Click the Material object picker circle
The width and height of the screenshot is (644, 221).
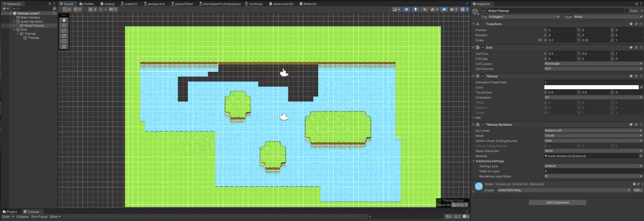(641, 156)
